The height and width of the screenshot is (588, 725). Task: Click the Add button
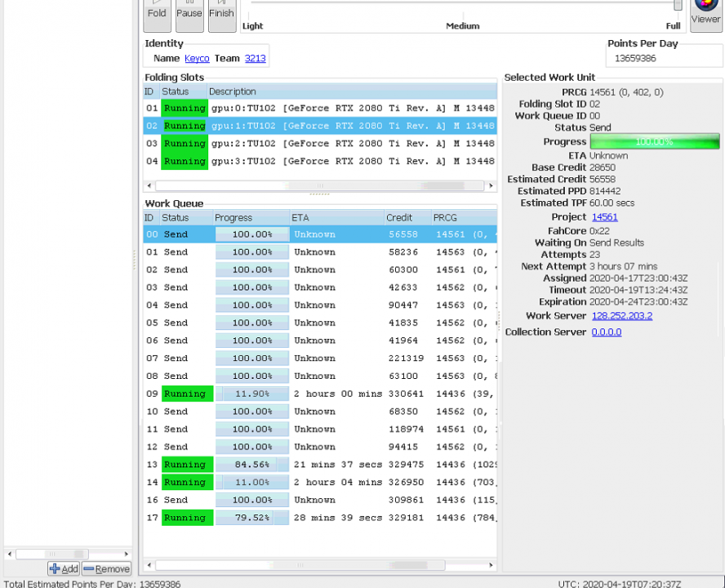pos(64,568)
